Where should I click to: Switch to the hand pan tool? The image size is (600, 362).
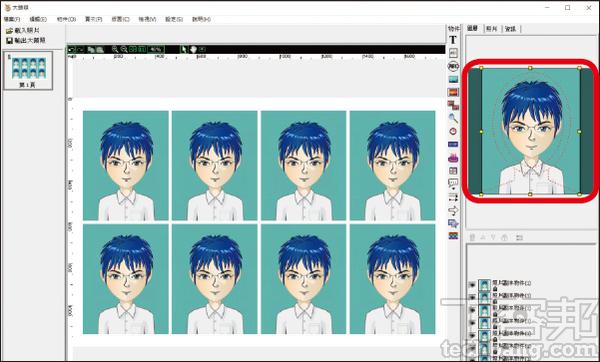pos(194,49)
